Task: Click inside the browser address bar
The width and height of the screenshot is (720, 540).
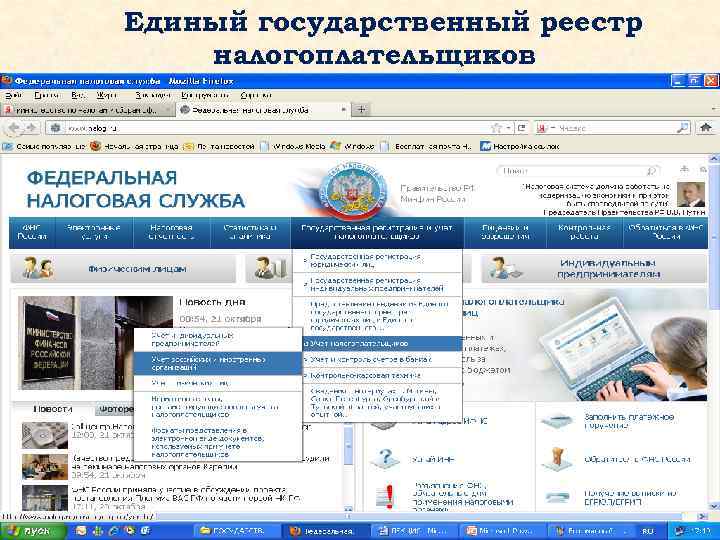Action: click(x=276, y=128)
